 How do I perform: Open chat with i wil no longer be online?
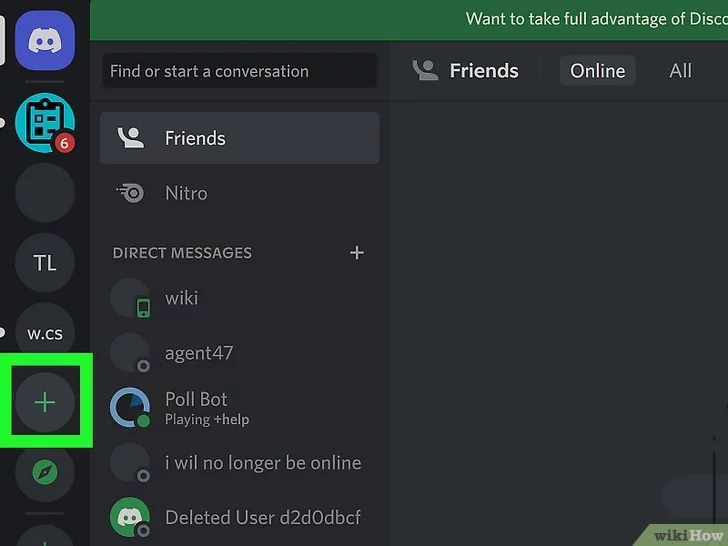click(262, 463)
